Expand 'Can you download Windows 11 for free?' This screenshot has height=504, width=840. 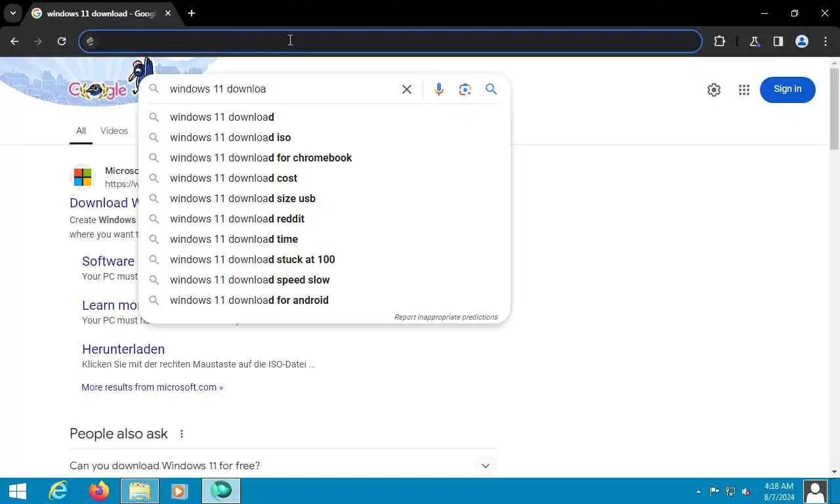point(283,465)
